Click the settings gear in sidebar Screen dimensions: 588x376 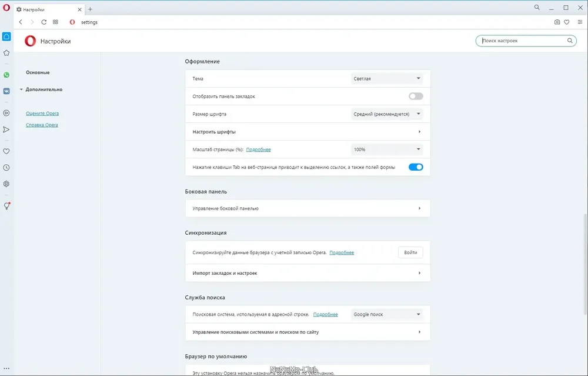tap(6, 184)
